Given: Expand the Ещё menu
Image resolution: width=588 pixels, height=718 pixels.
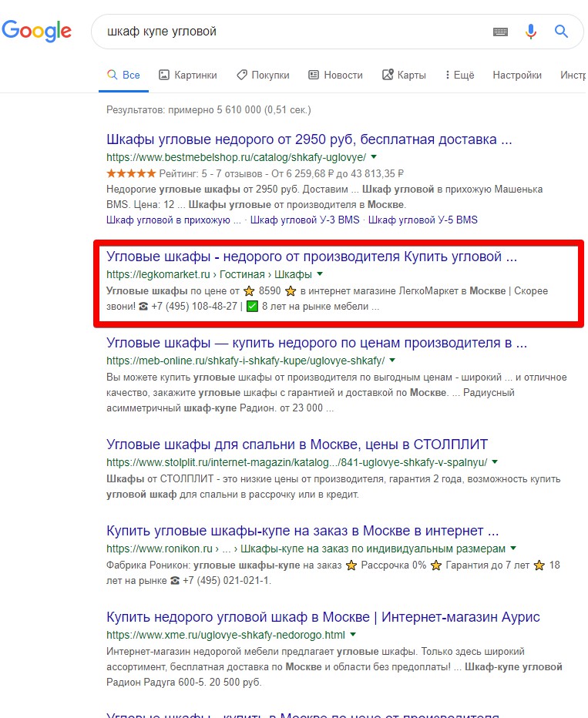Looking at the screenshot, I should tap(460, 75).
